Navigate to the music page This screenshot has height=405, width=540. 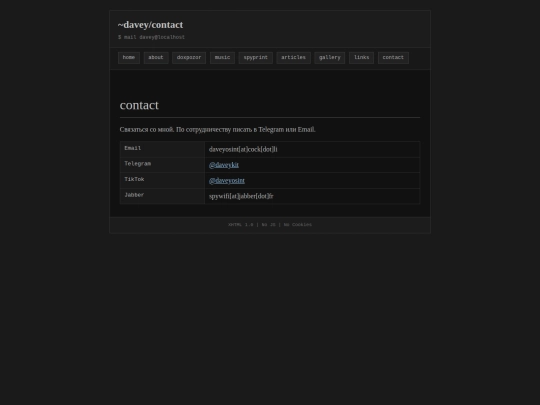point(222,58)
